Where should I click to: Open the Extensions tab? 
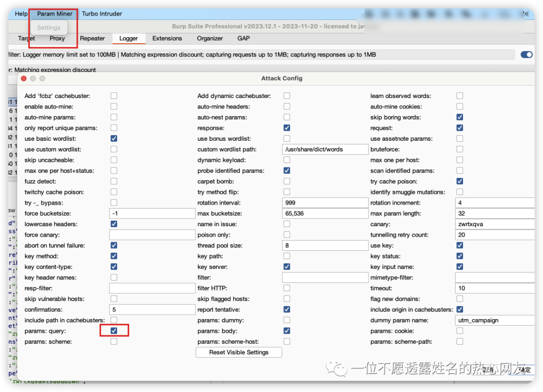click(167, 38)
